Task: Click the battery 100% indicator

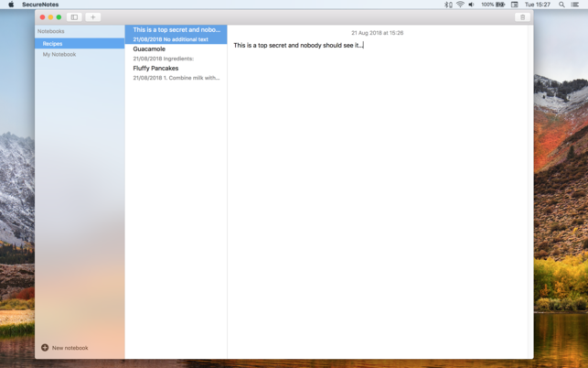Action: click(x=493, y=5)
